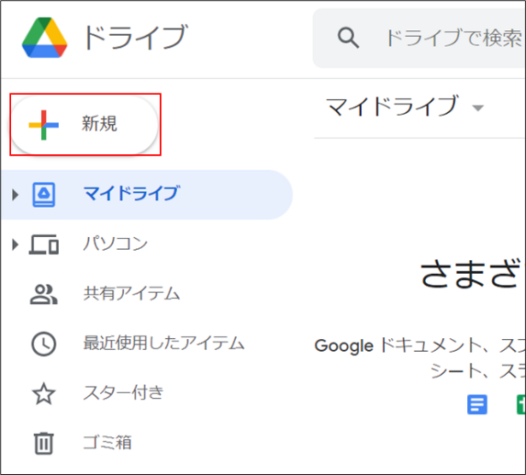Expand the マイドライブ tree arrow in sidebar
The height and width of the screenshot is (475, 526).
15,195
